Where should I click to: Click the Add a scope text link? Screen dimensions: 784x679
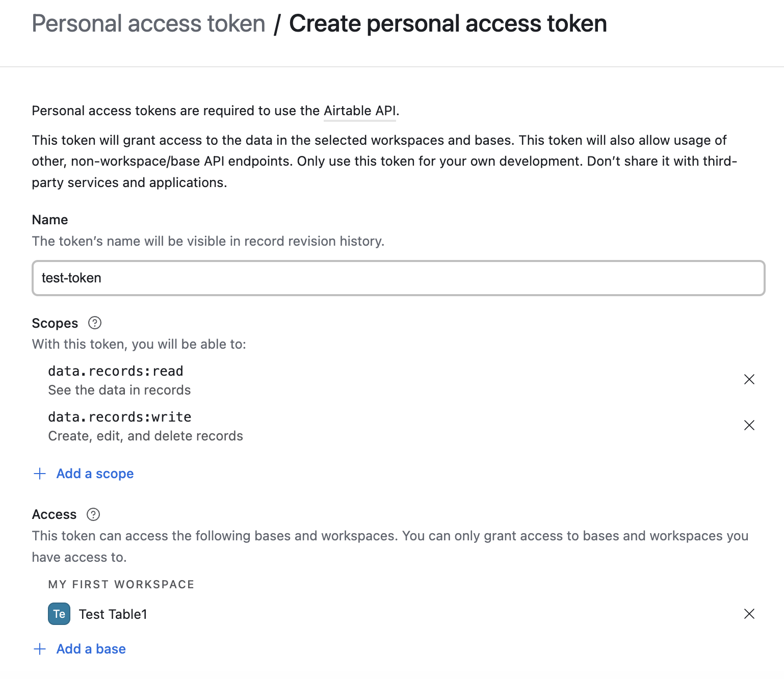(95, 474)
